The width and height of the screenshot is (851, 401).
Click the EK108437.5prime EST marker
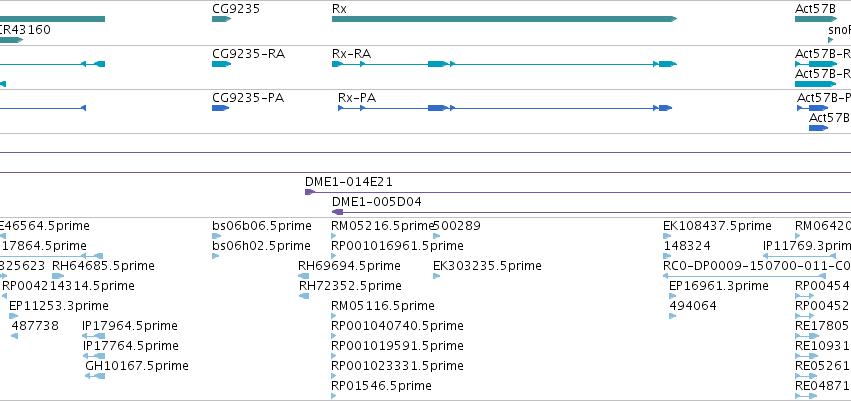[667, 236]
